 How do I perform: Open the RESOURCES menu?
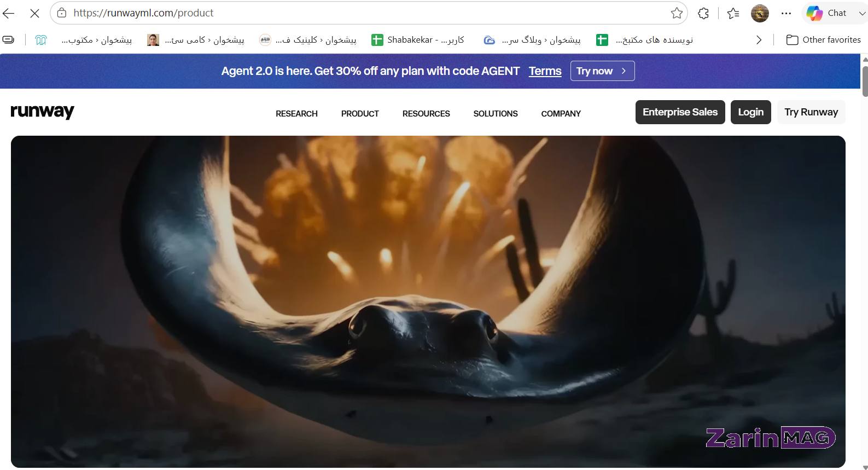tap(426, 114)
